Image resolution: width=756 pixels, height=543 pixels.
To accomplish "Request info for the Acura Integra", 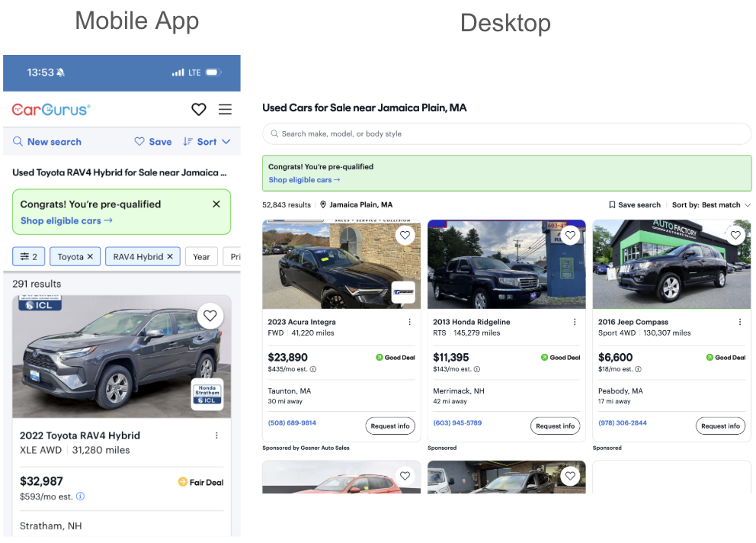I will tap(390, 426).
